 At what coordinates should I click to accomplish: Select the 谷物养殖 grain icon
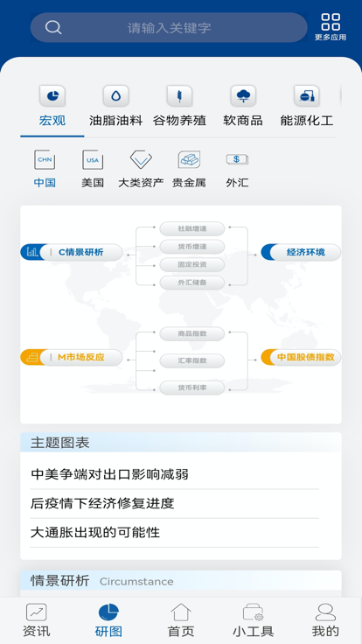(x=179, y=95)
